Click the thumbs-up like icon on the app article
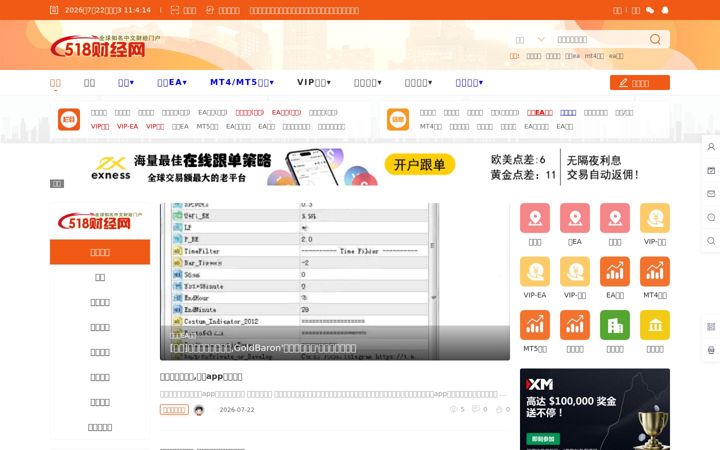Screen dimensions: 720x450 (499, 409)
